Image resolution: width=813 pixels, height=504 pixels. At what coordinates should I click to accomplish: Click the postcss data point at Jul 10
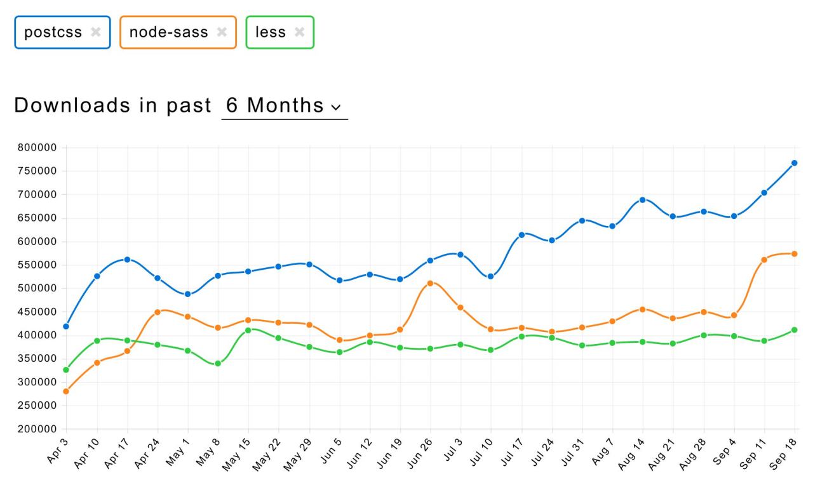[491, 277]
